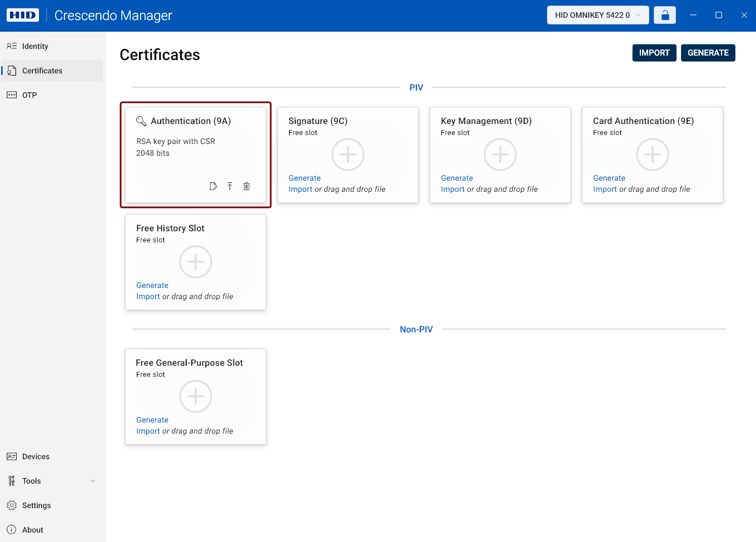
Task: Click the plus icon in the Signature (9C) slot
Action: tap(348, 155)
